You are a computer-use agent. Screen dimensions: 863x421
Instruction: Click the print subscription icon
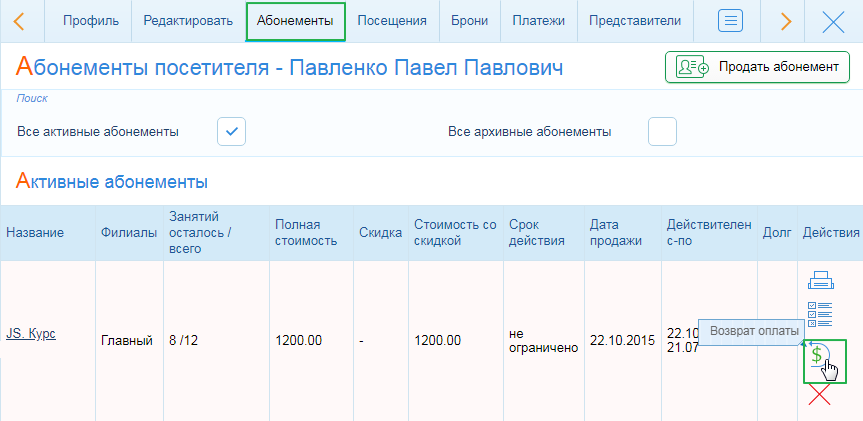(x=820, y=281)
